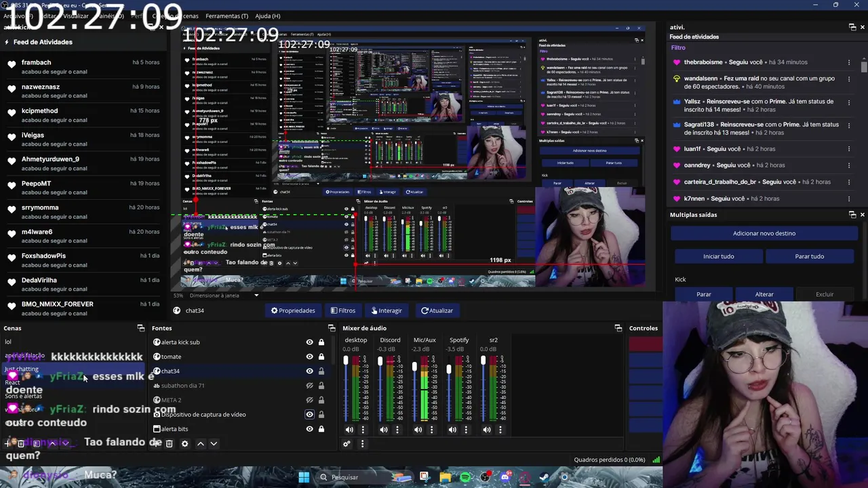Open mixer panel menu dots beside gear
The height and width of the screenshot is (488, 868).
(362, 444)
